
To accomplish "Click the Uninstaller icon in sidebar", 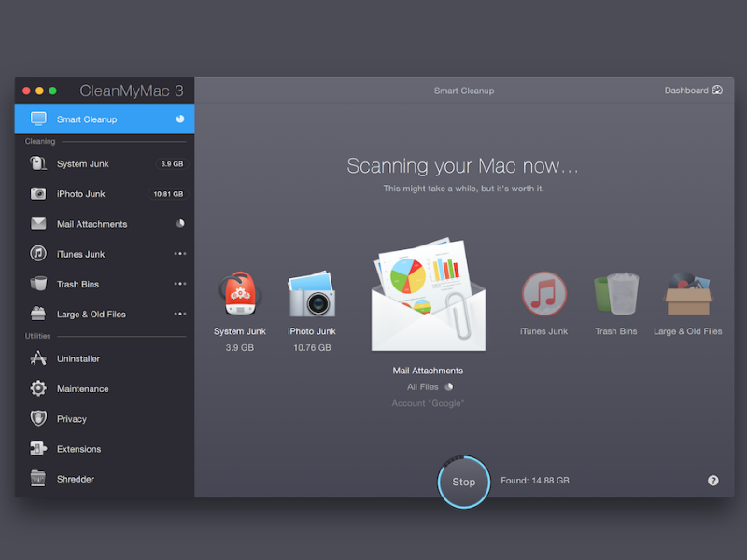I will coord(38,358).
